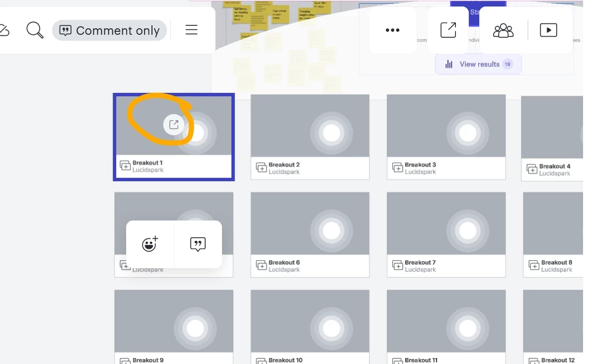592x364 pixels.
Task: Select the Breakout 4 thumbnail
Action: tap(552, 127)
